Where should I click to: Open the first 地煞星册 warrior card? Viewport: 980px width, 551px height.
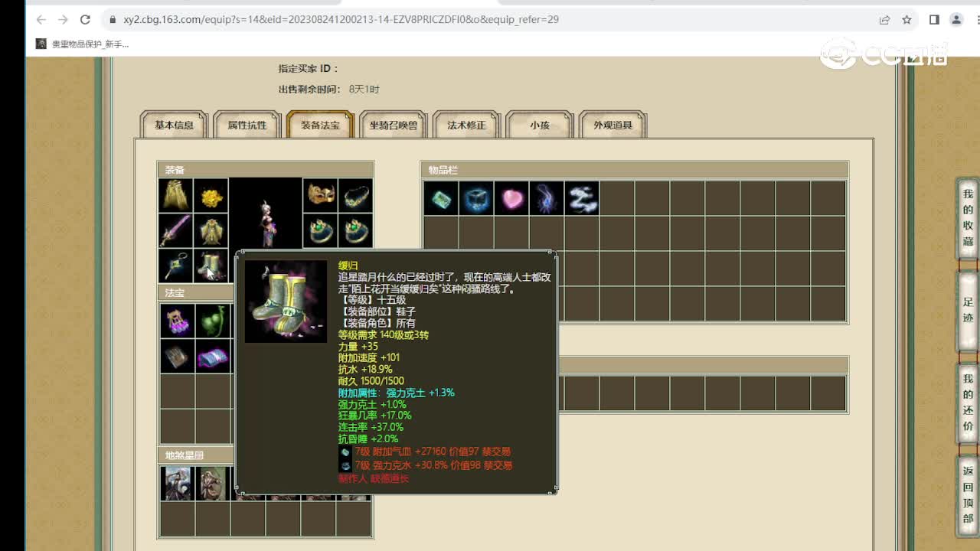178,484
